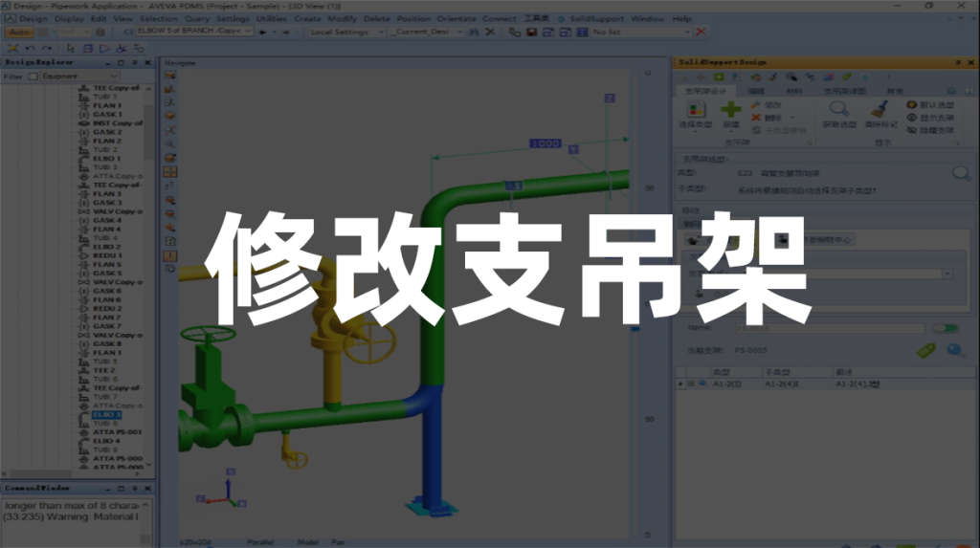Open the SolidSupport menu
Image resolution: width=980 pixels, height=548 pixels.
597,19
